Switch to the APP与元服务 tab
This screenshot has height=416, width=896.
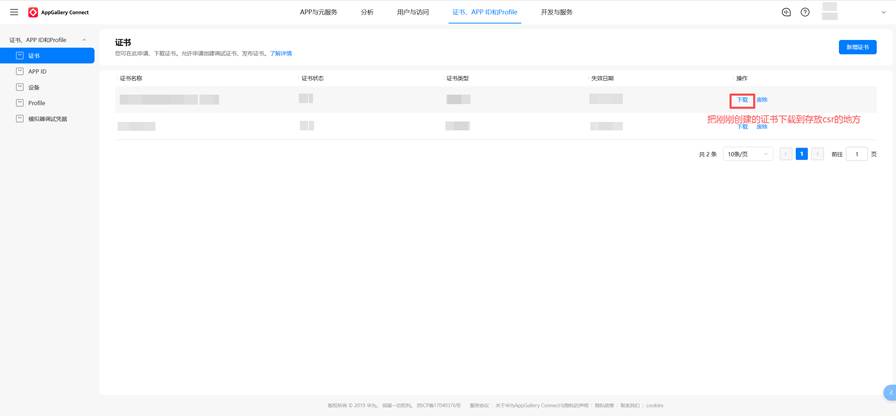click(x=318, y=12)
